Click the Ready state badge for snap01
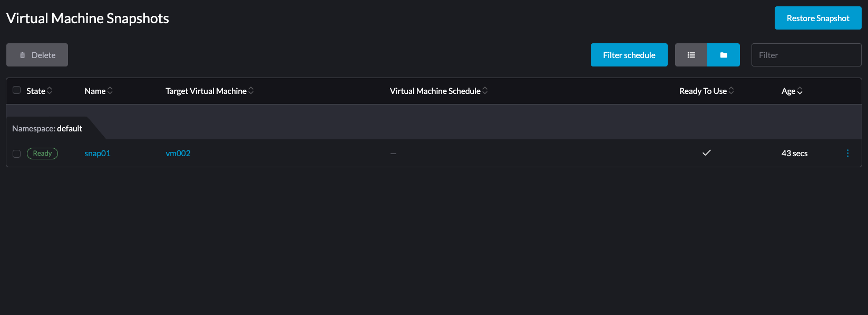This screenshot has width=868, height=315. pos(42,153)
